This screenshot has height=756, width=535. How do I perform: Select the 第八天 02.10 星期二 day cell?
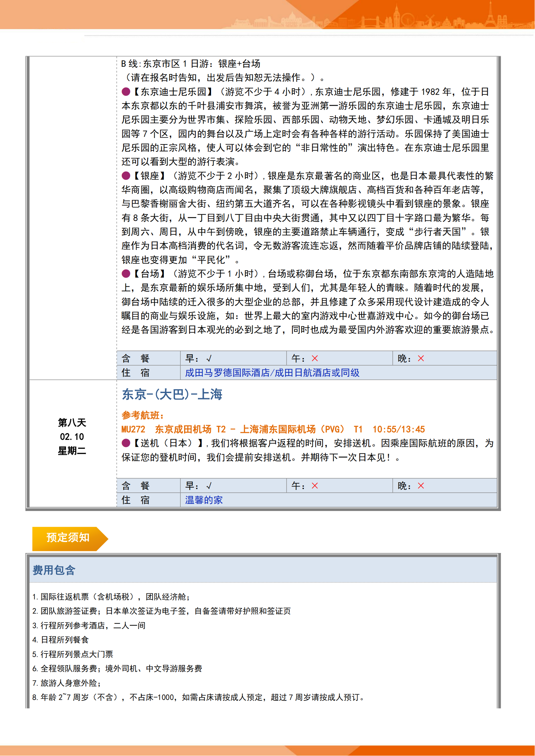pos(72,437)
